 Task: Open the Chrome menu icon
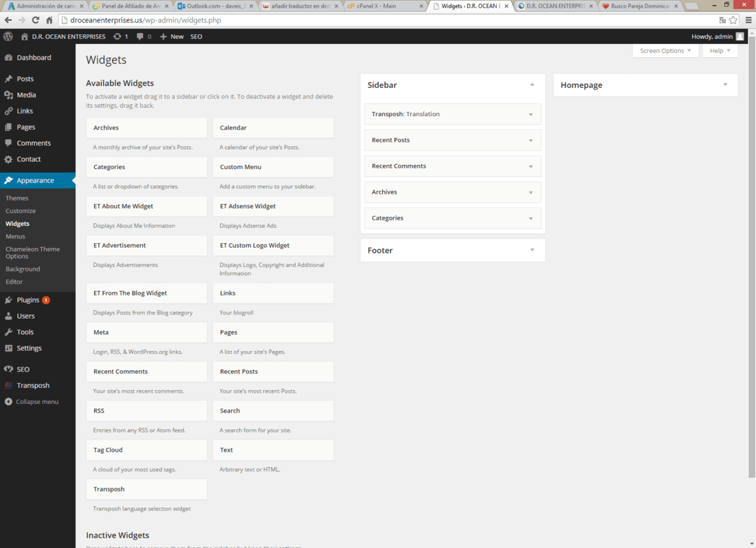[748, 20]
